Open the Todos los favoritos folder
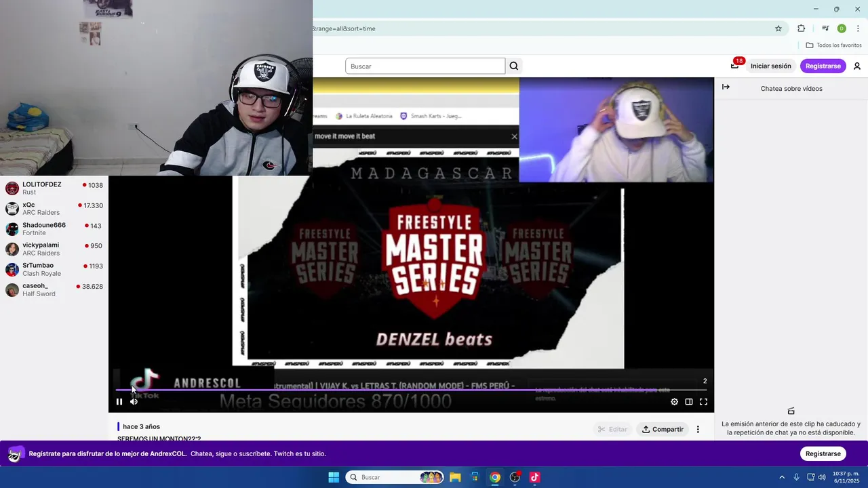The width and height of the screenshot is (868, 488). point(833,45)
